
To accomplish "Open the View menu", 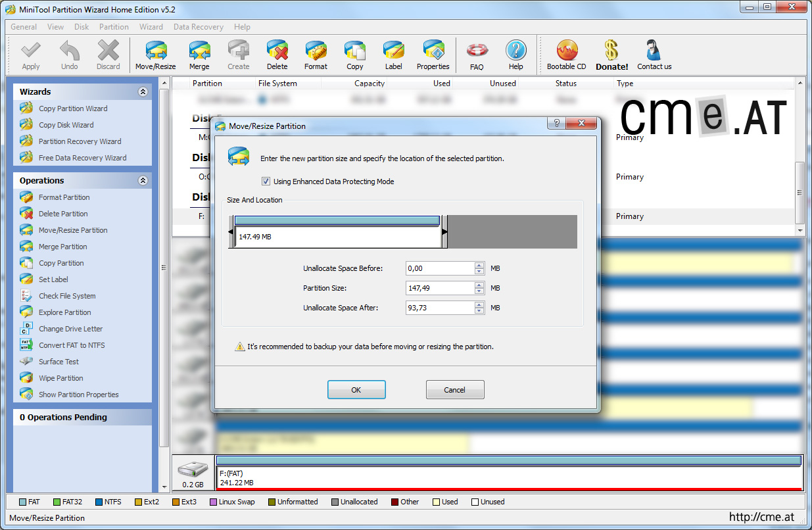I will (56, 27).
